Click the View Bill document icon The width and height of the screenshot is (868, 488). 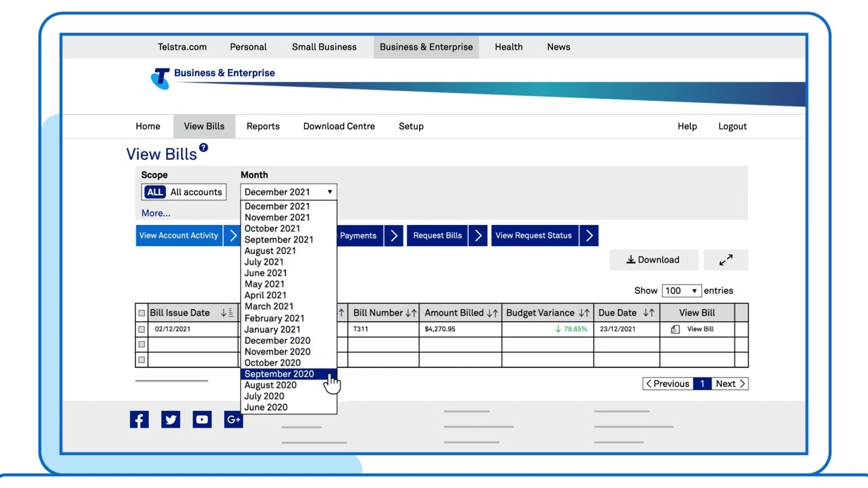(675, 329)
